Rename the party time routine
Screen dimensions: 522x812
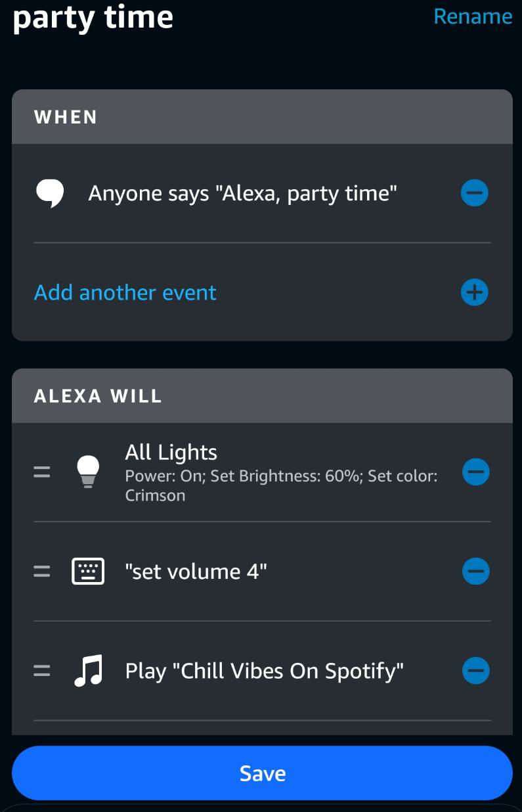coord(473,16)
